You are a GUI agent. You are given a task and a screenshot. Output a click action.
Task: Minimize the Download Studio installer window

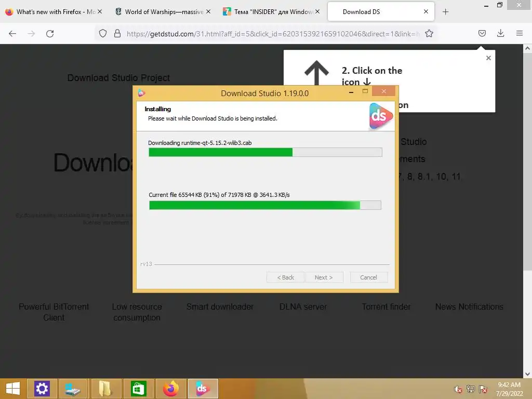click(351, 92)
